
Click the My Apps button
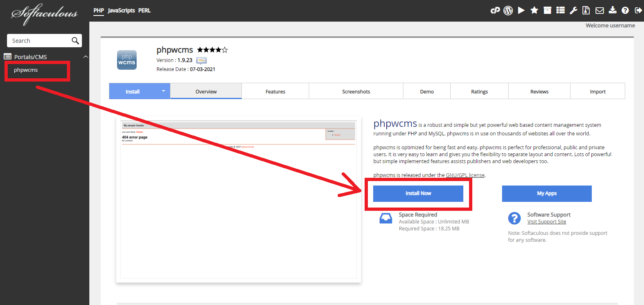point(547,193)
